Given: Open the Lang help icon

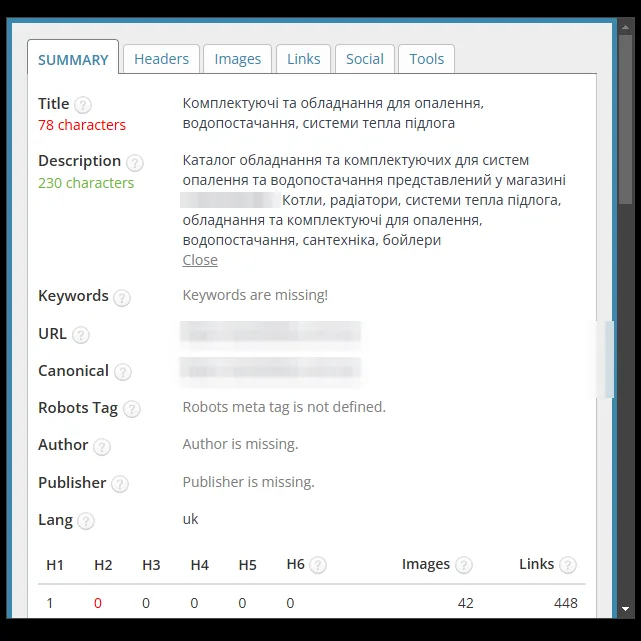Looking at the screenshot, I should pyautogui.click(x=86, y=521).
